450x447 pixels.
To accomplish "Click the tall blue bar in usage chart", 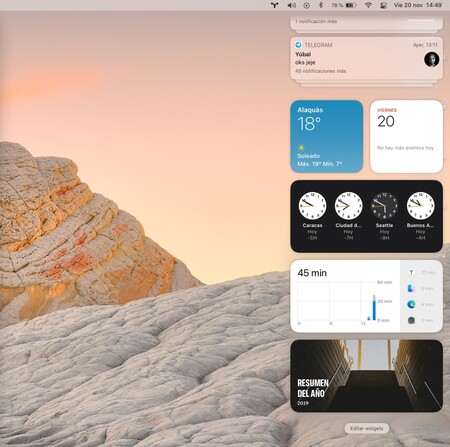I will pos(374,308).
